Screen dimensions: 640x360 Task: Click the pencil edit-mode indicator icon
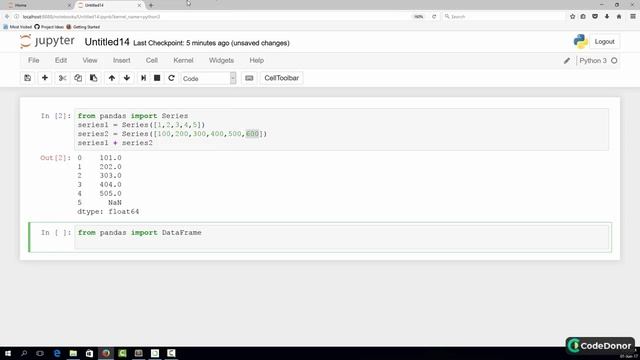(x=567, y=61)
